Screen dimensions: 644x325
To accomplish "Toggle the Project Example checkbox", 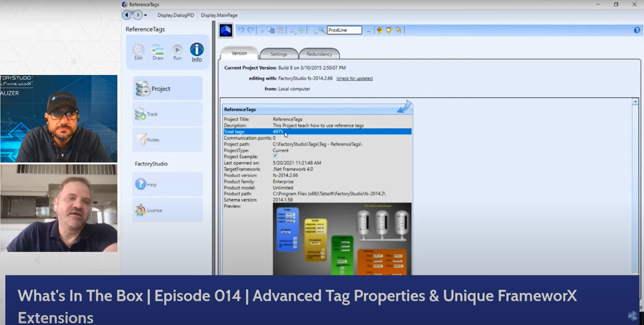I will 275,156.
